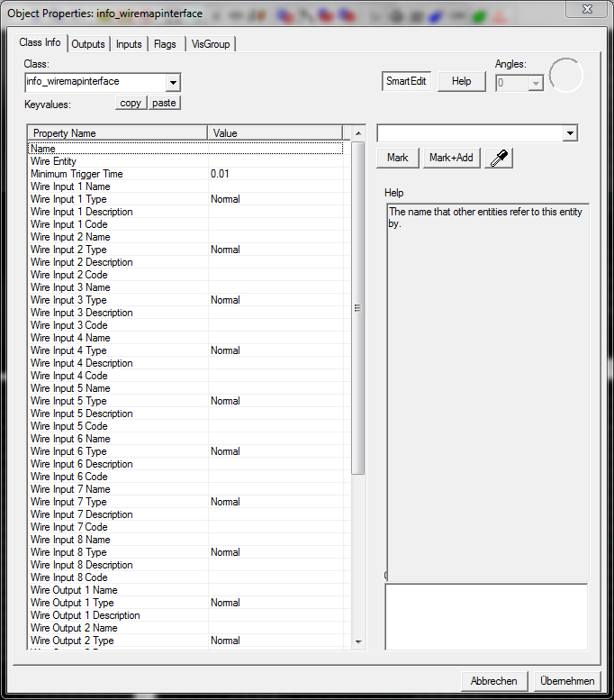Select the Wire Input 4 Code row
The image size is (614, 700).
185,376
